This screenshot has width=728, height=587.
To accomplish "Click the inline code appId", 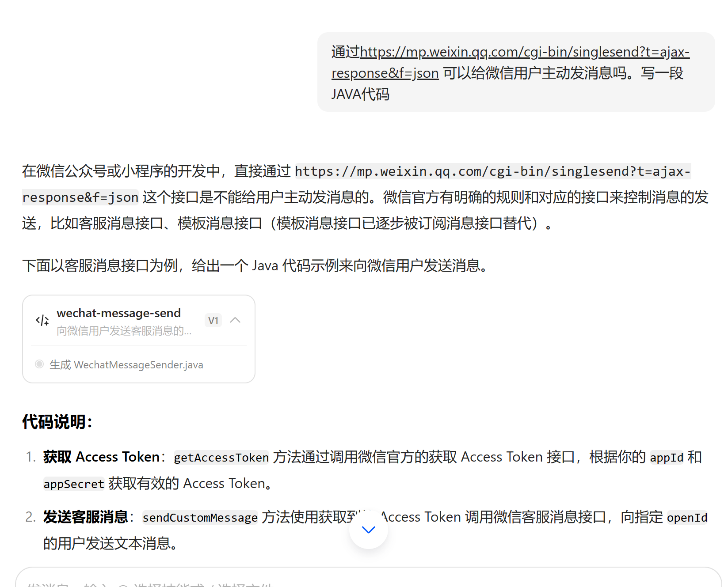I will (x=667, y=457).
